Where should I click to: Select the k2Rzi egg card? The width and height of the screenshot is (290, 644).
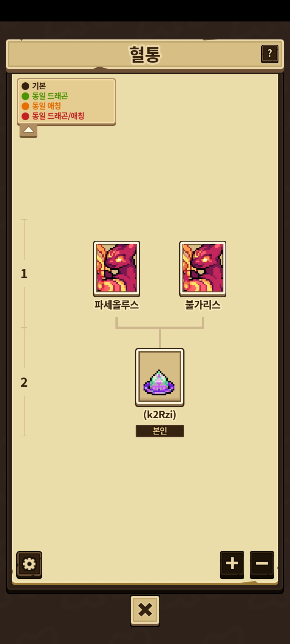[x=160, y=377]
